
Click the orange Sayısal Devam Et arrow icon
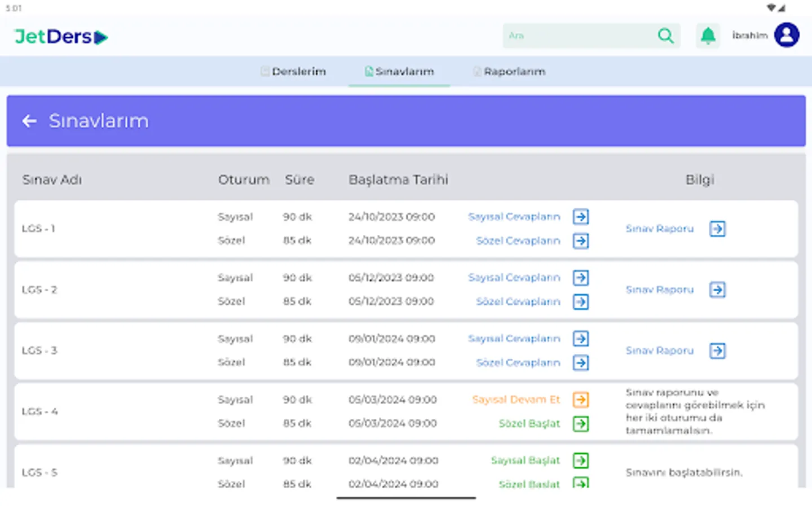(x=580, y=399)
